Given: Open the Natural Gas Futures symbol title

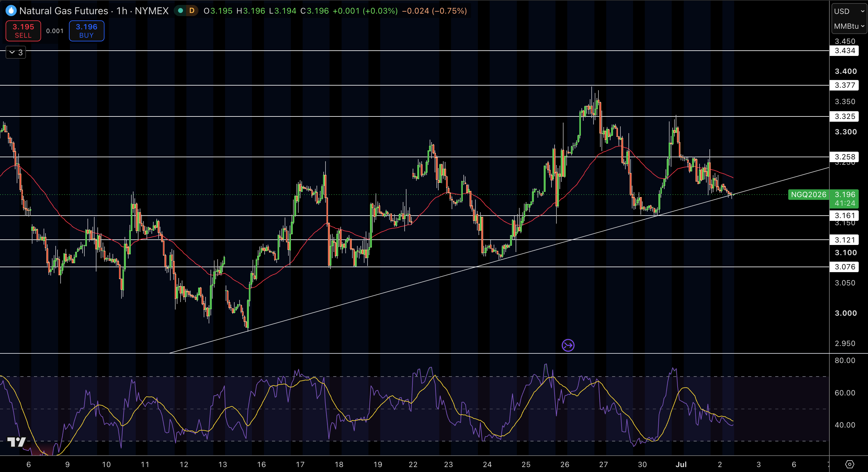Looking at the screenshot, I should pos(94,11).
